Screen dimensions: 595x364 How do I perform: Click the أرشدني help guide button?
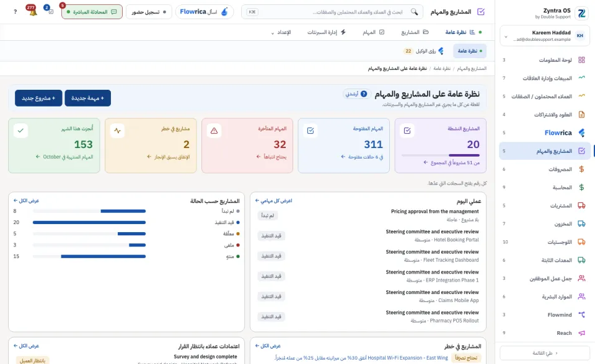(357, 94)
